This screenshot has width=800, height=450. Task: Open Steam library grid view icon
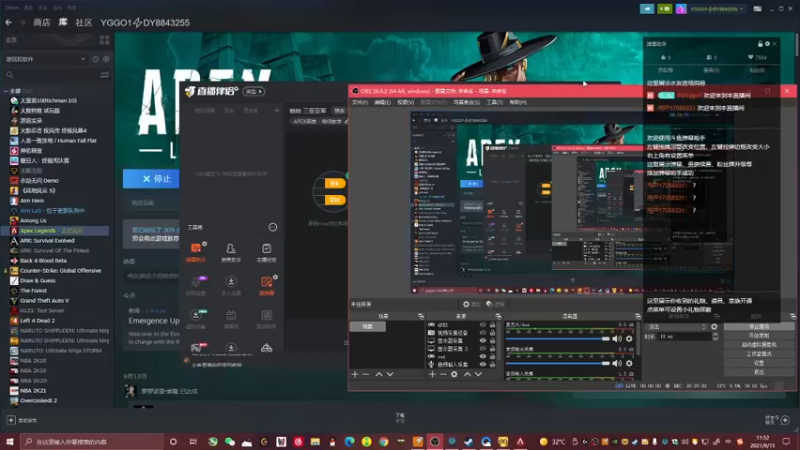click(x=105, y=40)
